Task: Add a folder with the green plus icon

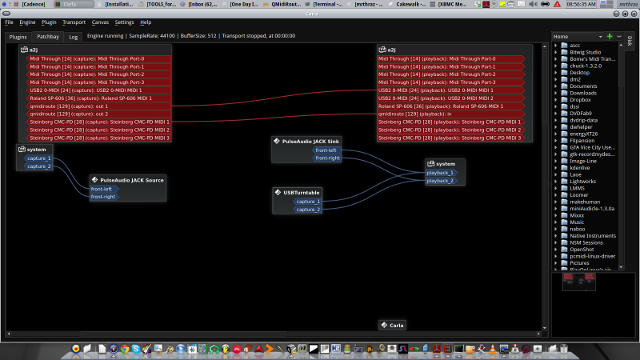Action: (x=609, y=36)
